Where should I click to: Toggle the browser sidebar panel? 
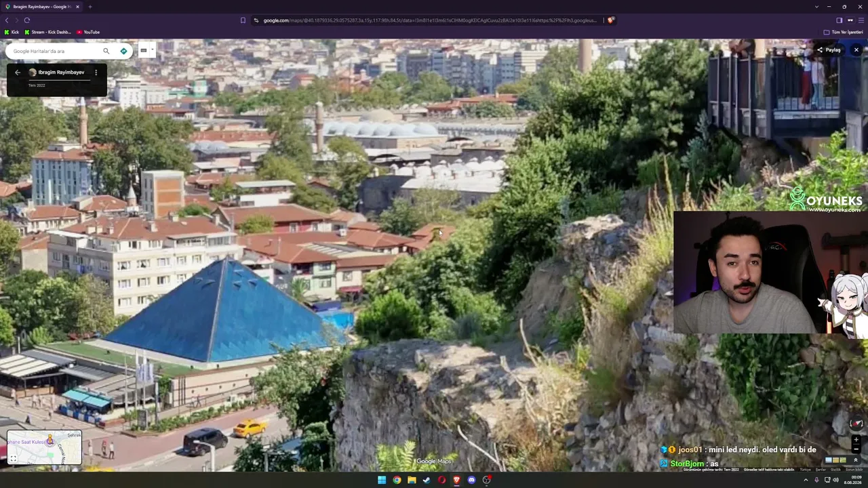point(840,20)
